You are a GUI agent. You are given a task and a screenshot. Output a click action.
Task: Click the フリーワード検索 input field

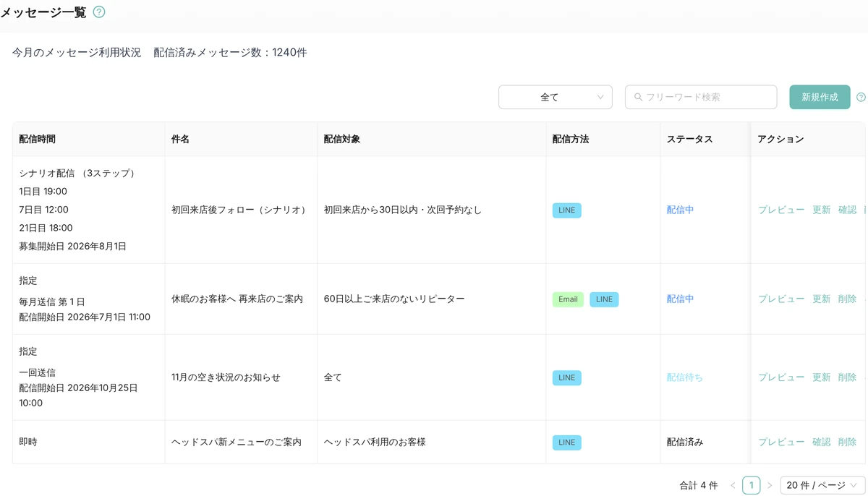click(701, 97)
